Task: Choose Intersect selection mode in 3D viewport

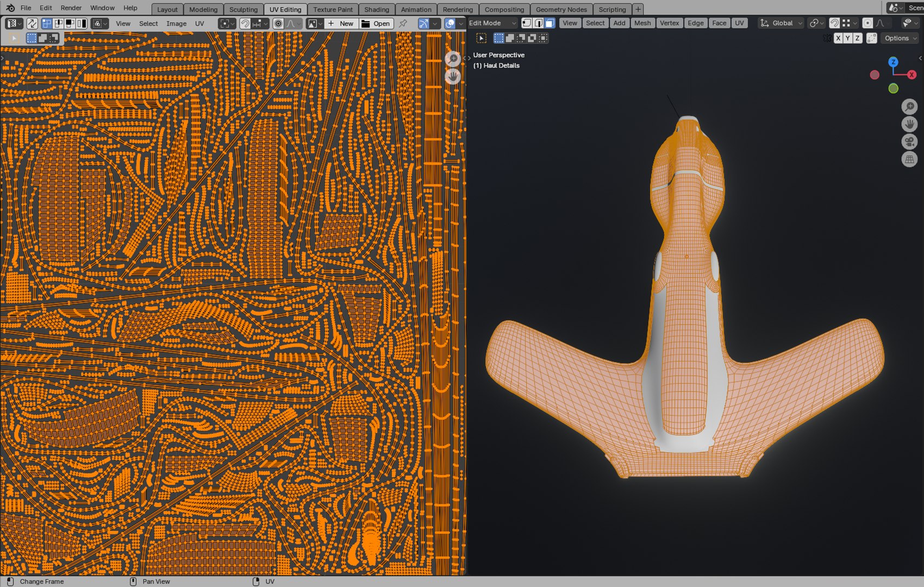Action: [543, 38]
